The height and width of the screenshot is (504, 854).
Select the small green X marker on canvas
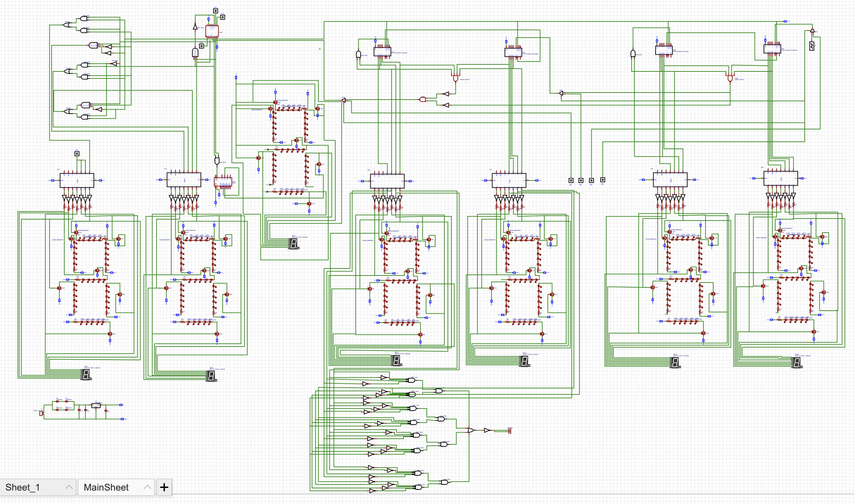320,49
